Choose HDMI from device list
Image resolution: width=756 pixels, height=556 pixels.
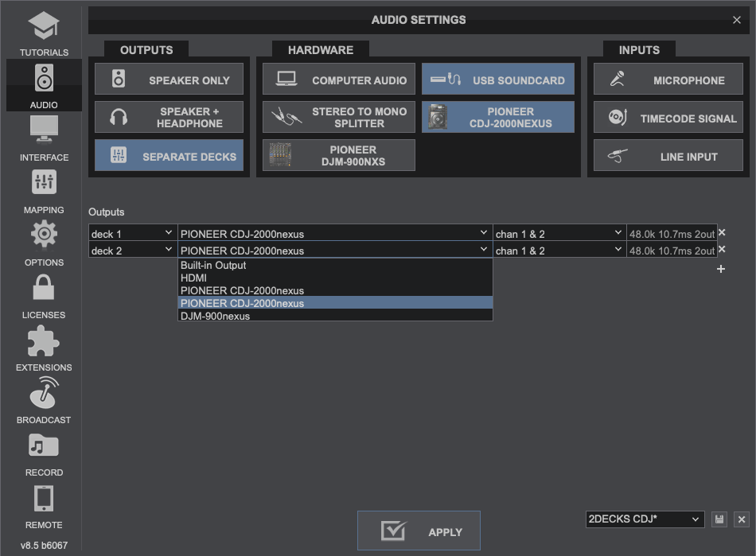(x=335, y=278)
